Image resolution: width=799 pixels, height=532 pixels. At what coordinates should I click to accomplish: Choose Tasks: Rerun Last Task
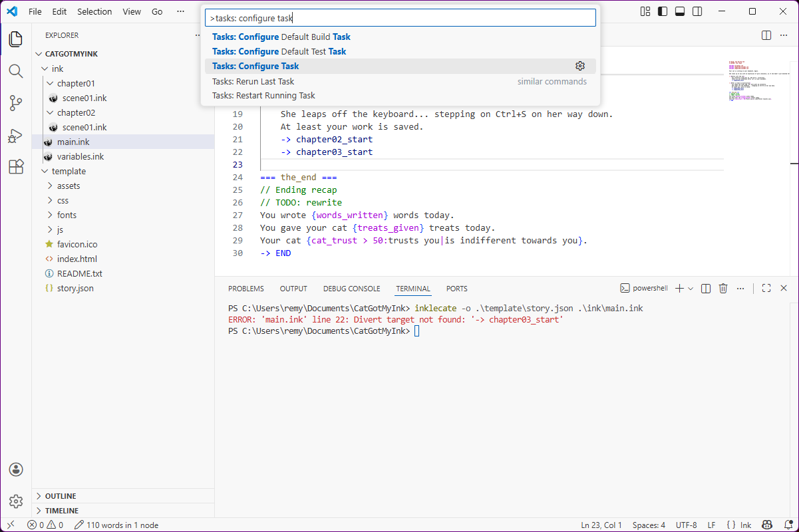click(400, 81)
